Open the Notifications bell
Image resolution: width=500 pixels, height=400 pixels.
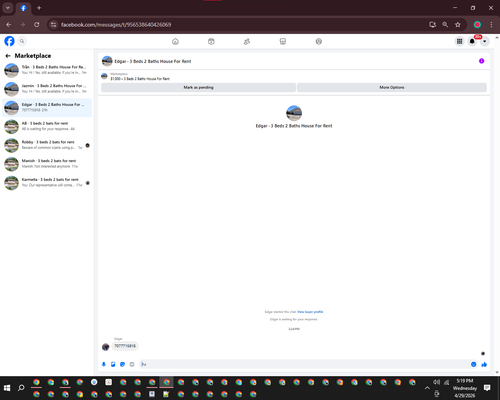[472, 41]
